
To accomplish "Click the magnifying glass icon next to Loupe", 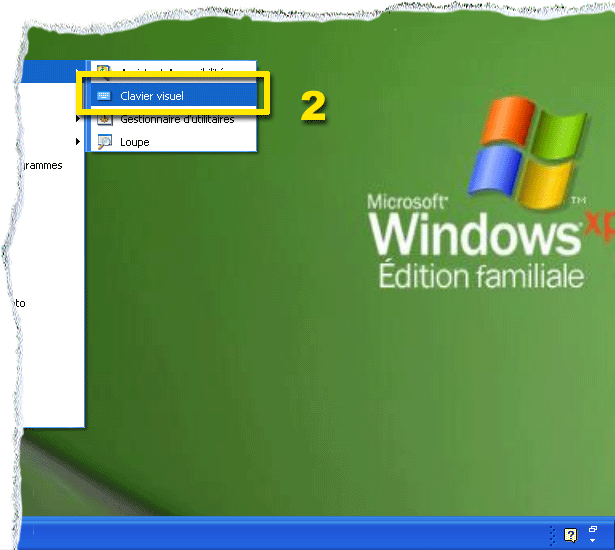I will [x=105, y=142].
